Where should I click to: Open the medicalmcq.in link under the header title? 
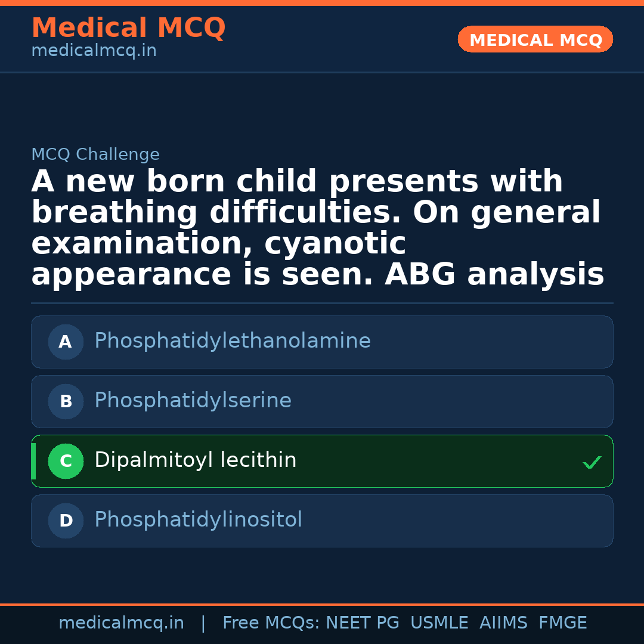click(94, 51)
